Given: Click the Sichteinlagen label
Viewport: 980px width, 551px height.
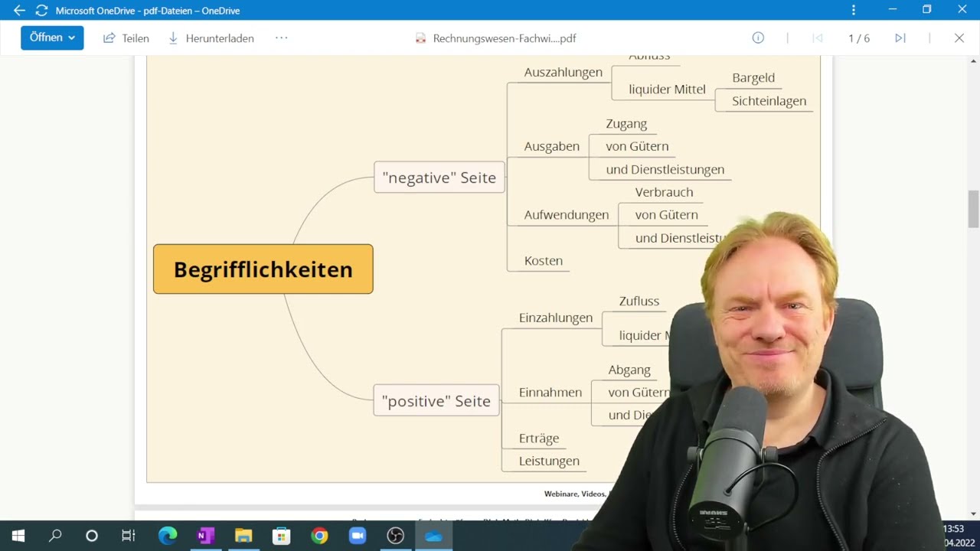Looking at the screenshot, I should 769,101.
